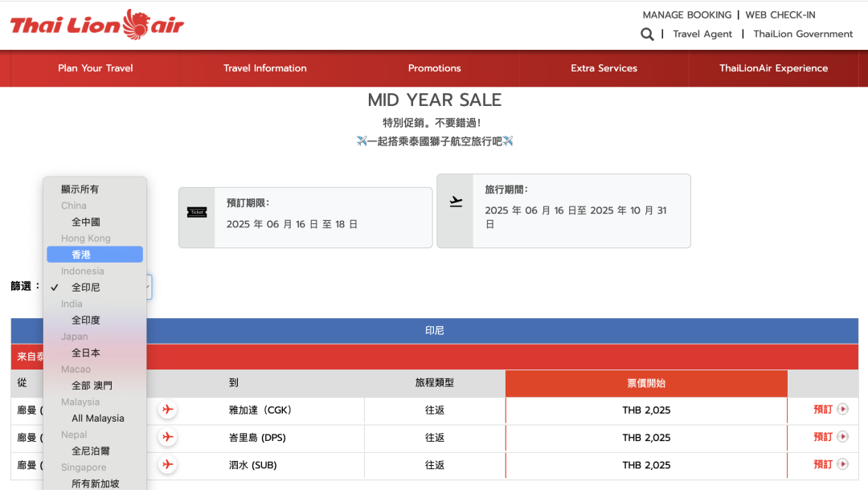Open the ThaiLion Government link
Screen dimensions: 868x490
[x=803, y=35]
